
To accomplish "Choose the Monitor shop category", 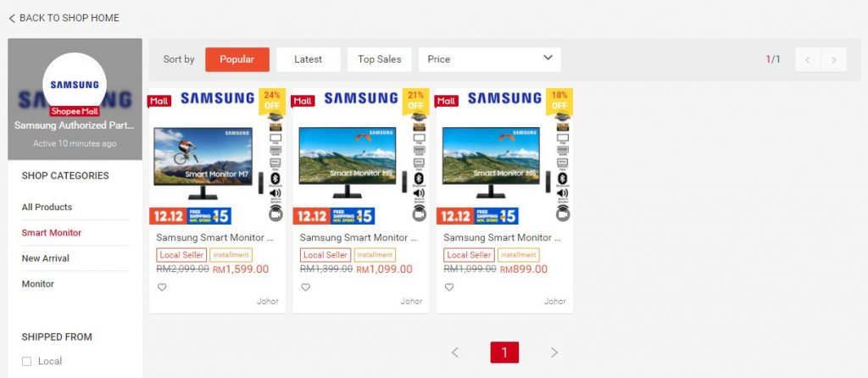I will [x=37, y=284].
